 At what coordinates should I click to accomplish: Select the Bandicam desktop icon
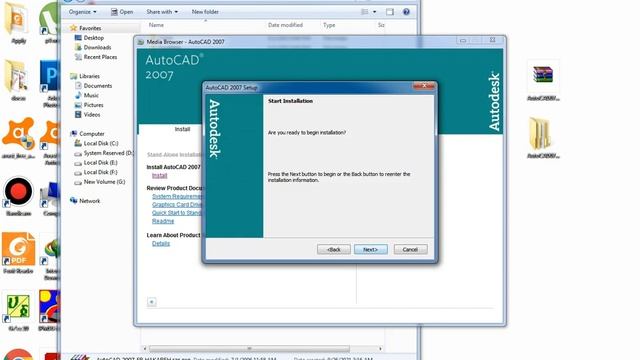(x=18, y=196)
